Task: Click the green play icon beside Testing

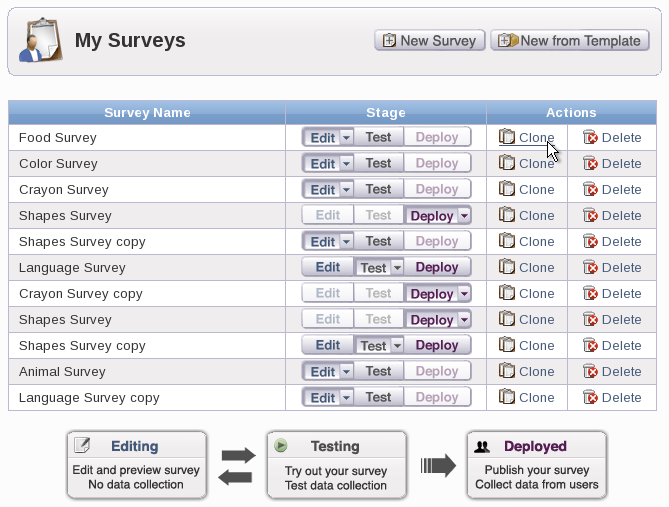Action: coord(281,445)
